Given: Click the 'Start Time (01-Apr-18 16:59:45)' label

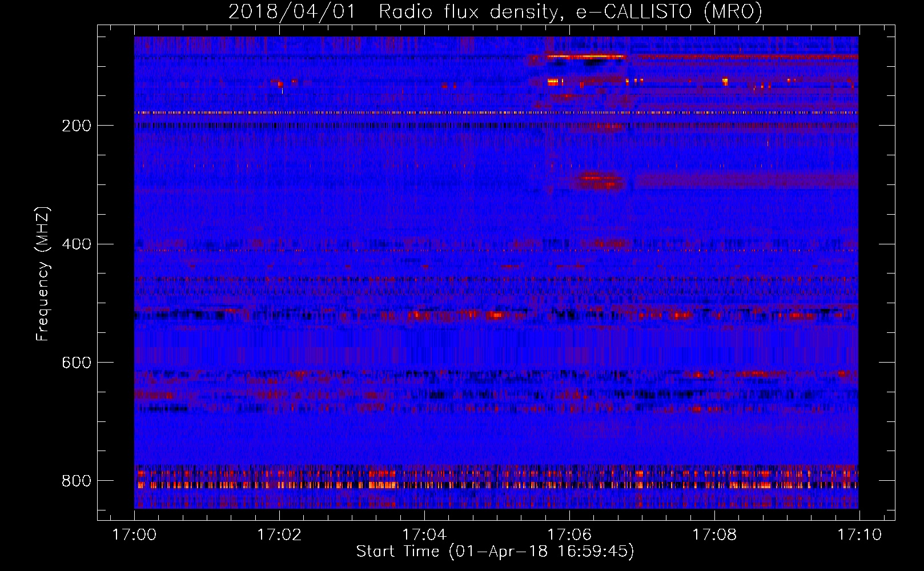Looking at the screenshot, I should tap(495, 552).
